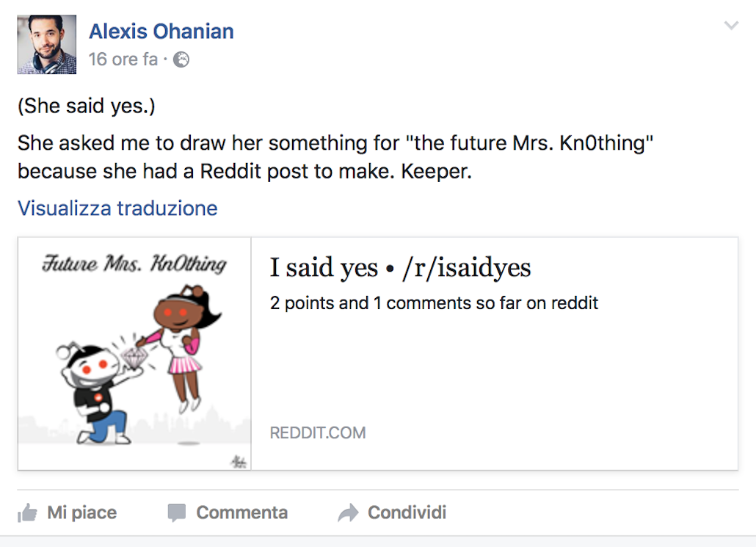Open the post options chevron menu
The image size is (756, 547).
731,26
